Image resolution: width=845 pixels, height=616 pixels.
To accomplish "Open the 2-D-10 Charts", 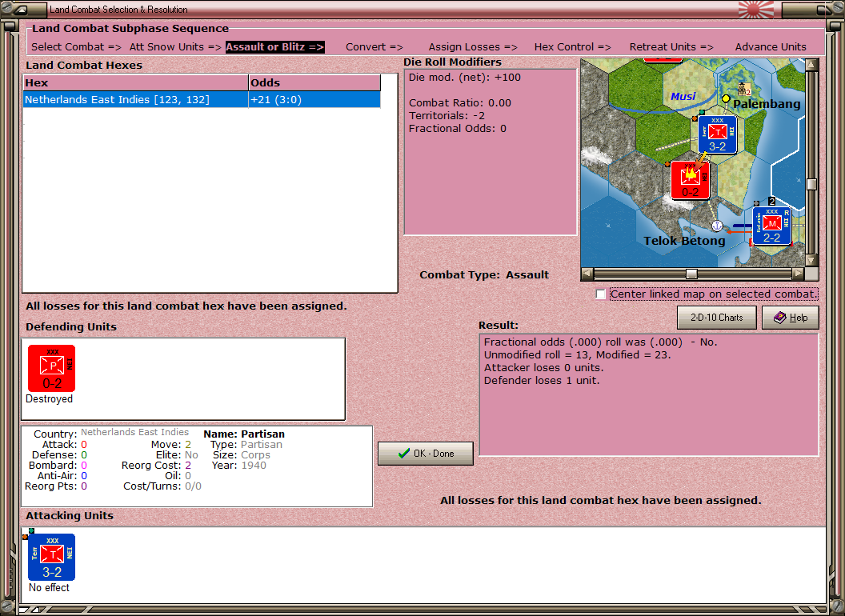I will pos(716,318).
